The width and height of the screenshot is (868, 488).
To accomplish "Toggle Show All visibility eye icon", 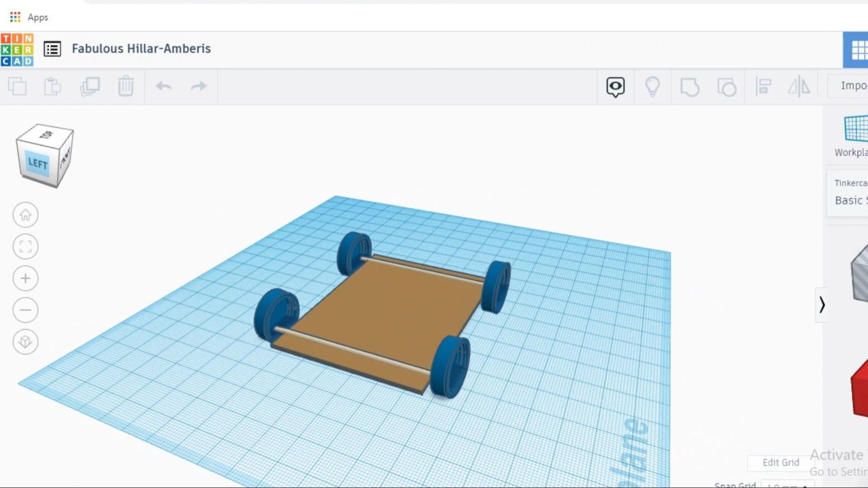I will click(615, 86).
